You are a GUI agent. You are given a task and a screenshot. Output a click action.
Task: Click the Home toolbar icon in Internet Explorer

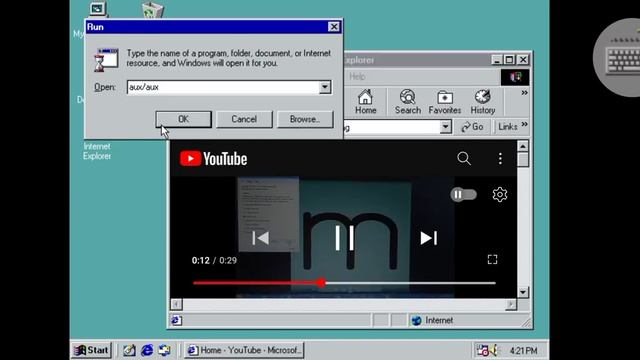click(x=365, y=102)
